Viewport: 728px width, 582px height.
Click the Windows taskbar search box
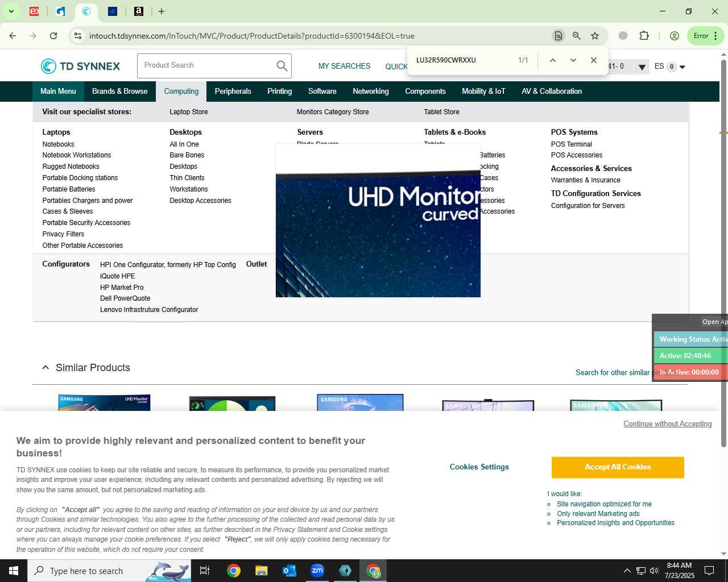pos(109,571)
